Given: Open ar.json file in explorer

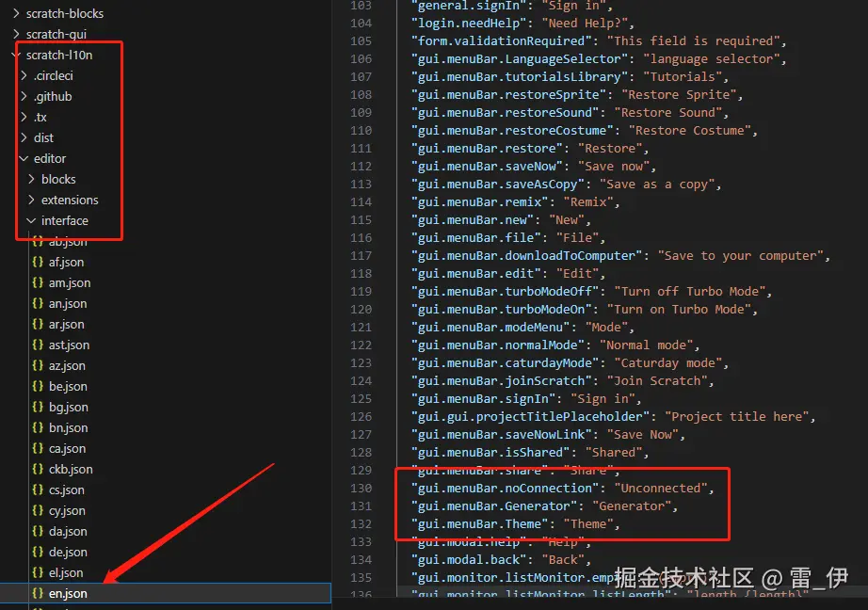Looking at the screenshot, I should (x=67, y=325).
